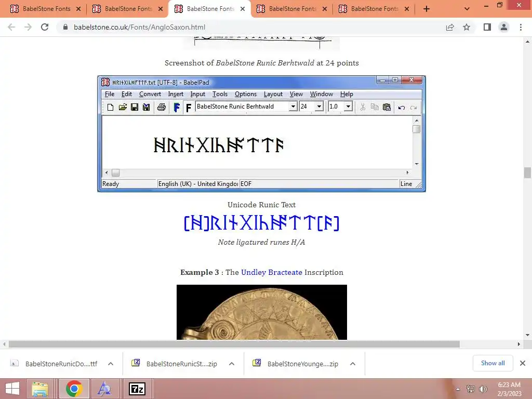Follow the Undley Bracteate link
This screenshot has width=532, height=399.
coord(271,272)
